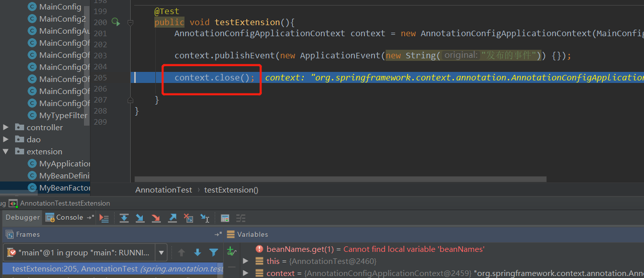Collapse the extension folder
The height and width of the screenshot is (278, 644).
tap(6, 151)
